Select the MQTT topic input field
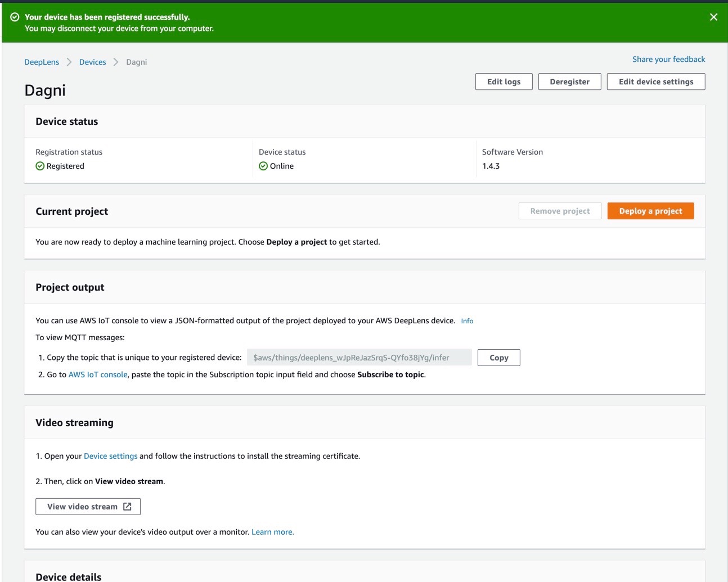Image resolution: width=728 pixels, height=582 pixels. point(359,358)
